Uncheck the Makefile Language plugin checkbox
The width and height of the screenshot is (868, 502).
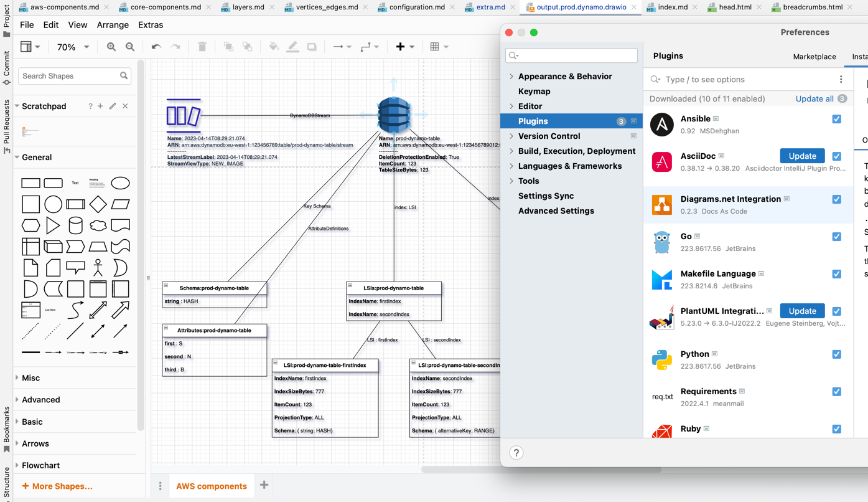[x=836, y=274]
